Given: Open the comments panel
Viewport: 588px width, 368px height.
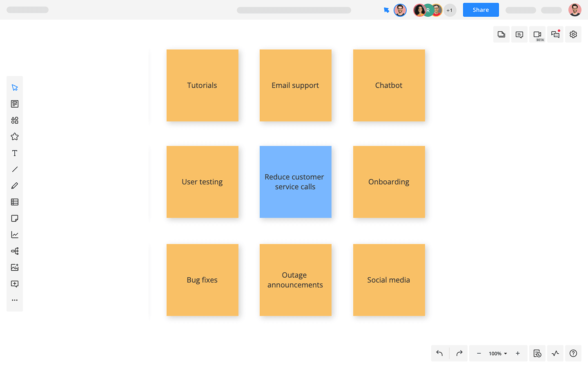Looking at the screenshot, I should click(519, 34).
